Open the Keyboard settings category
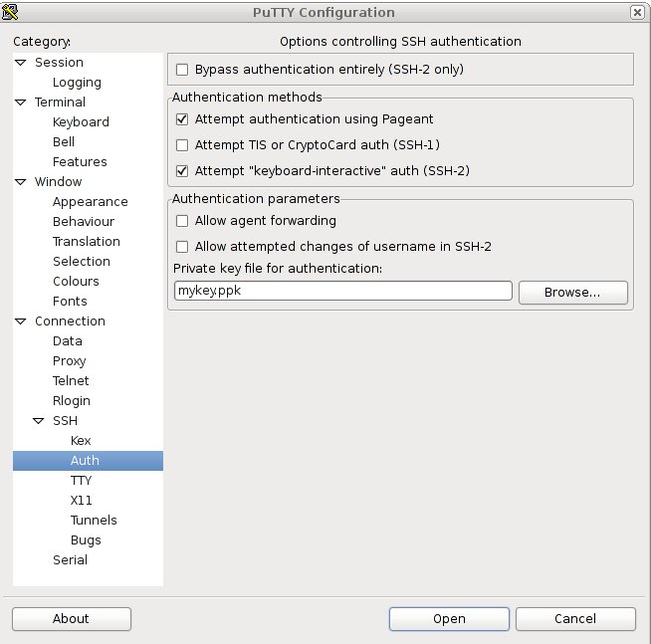Image resolution: width=651 pixels, height=644 pixels. [x=81, y=122]
